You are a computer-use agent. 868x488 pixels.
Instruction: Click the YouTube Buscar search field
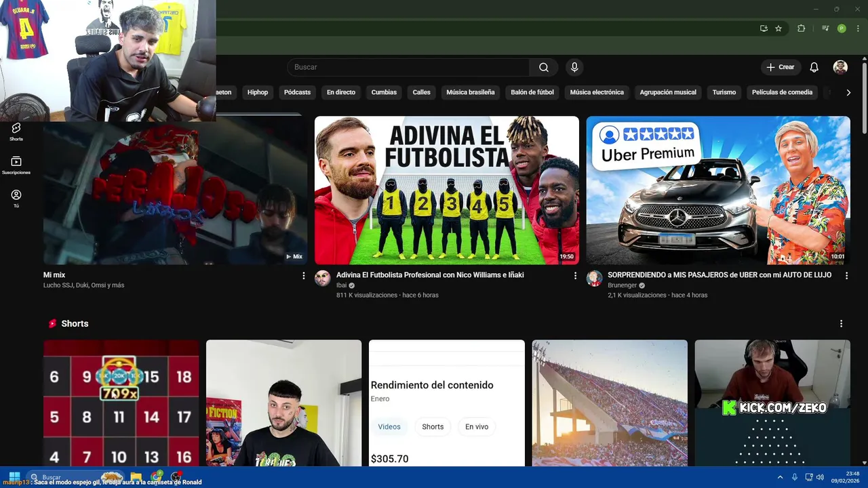408,67
